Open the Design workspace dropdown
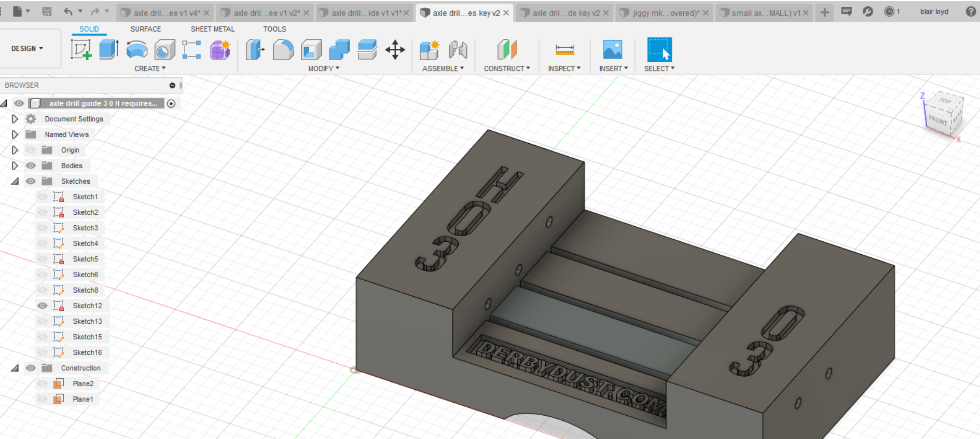The image size is (980, 439). pos(27,48)
